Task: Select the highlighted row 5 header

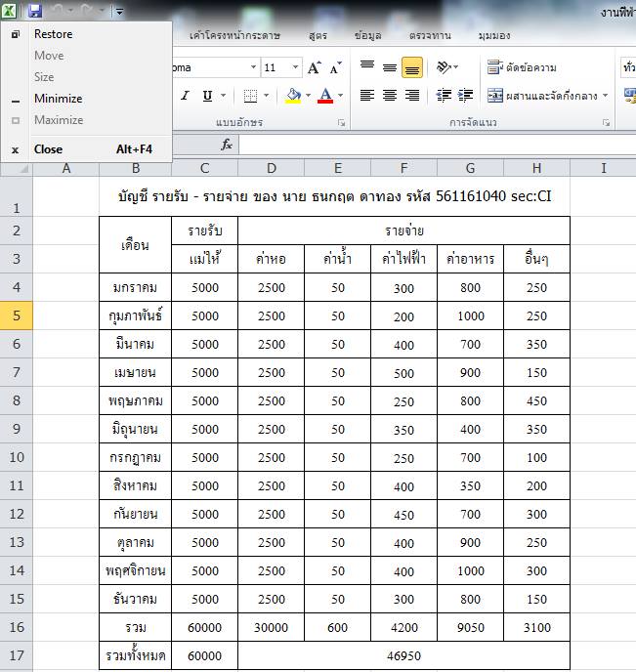Action: tap(17, 315)
